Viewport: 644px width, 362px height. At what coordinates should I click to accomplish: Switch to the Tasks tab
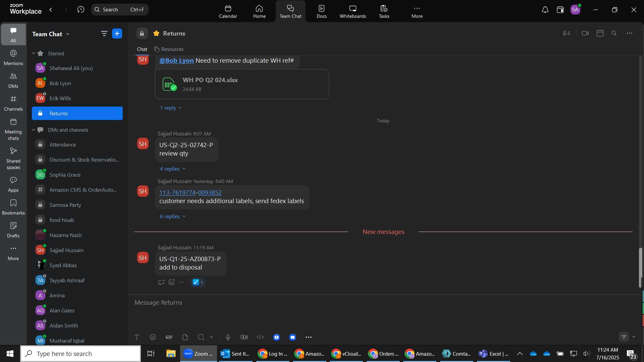(384, 11)
